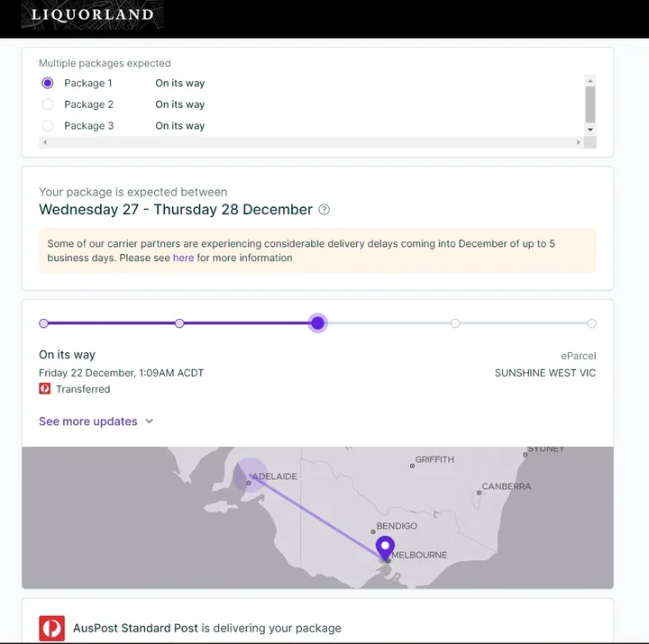Click the small AusPost icon beside Transferred
The width and height of the screenshot is (649, 644).
point(45,389)
